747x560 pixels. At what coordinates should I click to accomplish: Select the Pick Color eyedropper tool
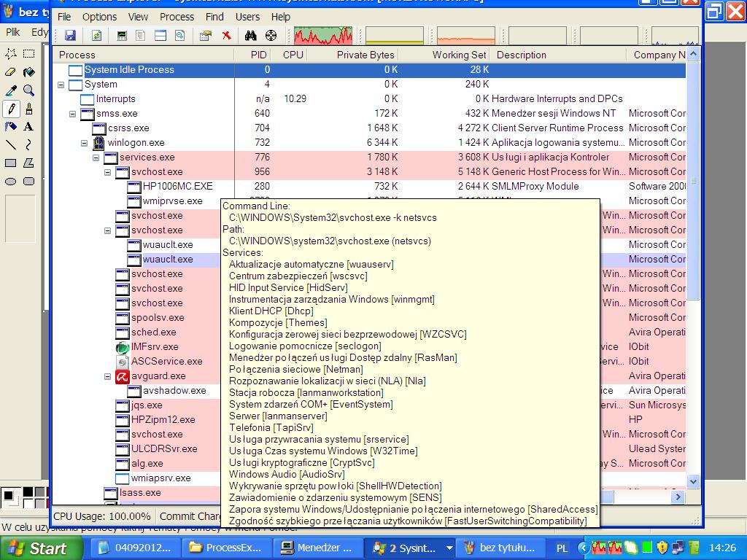point(10,90)
